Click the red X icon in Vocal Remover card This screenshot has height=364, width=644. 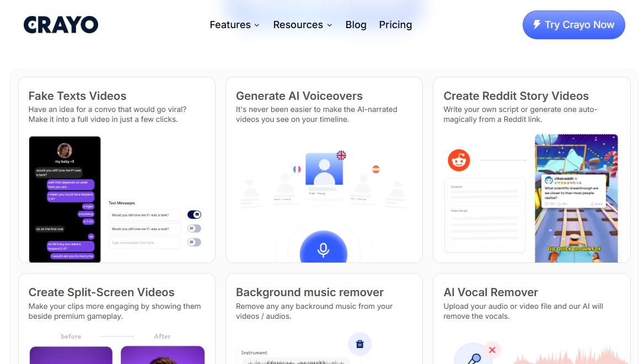coord(492,350)
